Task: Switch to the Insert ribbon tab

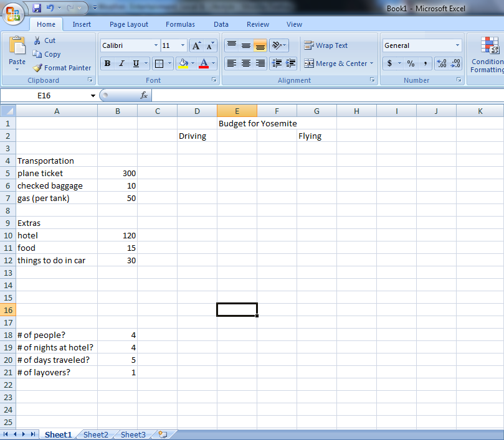Action: [x=82, y=24]
